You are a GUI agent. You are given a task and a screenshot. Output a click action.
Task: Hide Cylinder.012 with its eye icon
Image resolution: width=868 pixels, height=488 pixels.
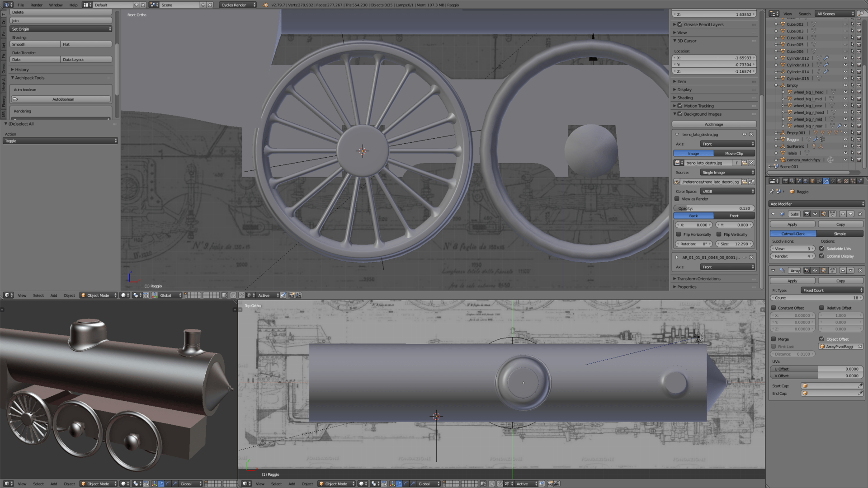(x=845, y=58)
